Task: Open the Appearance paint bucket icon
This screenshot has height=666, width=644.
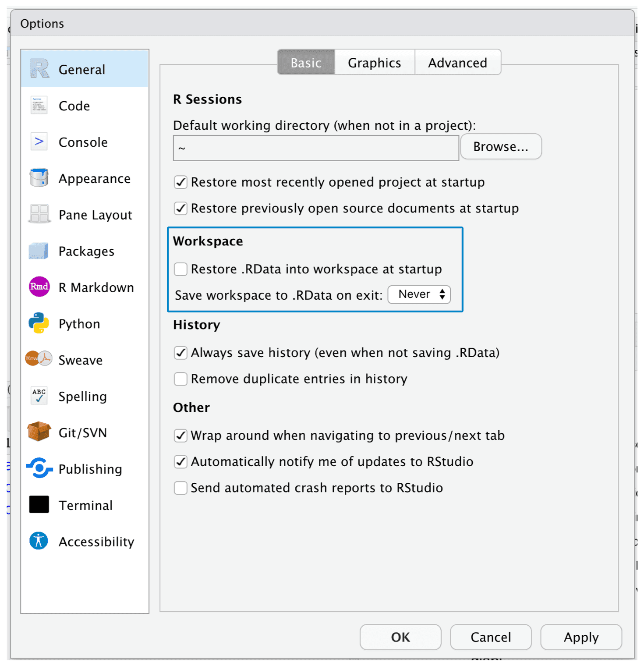Action: 39,178
